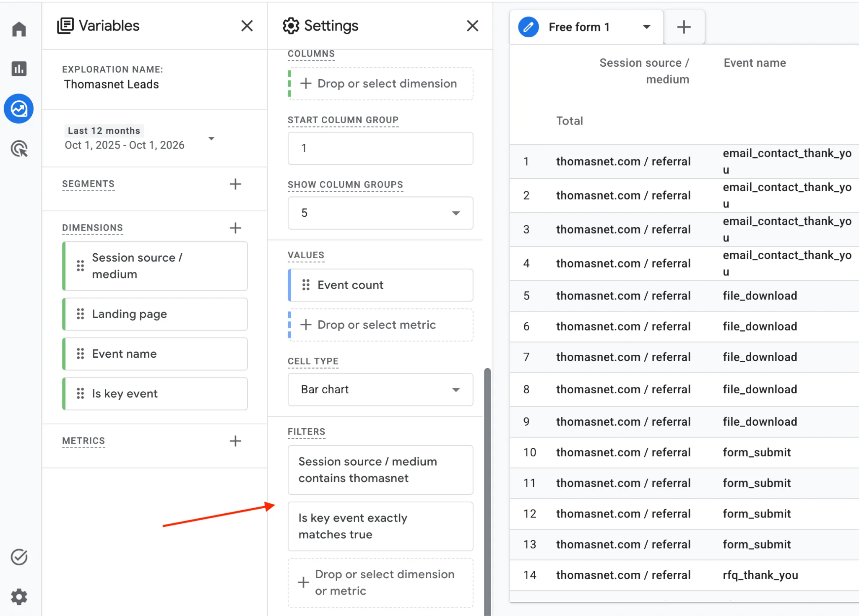Viewport: 859px width, 616px height.
Task: Click rfq_thank_you in row 14
Action: [760, 575]
